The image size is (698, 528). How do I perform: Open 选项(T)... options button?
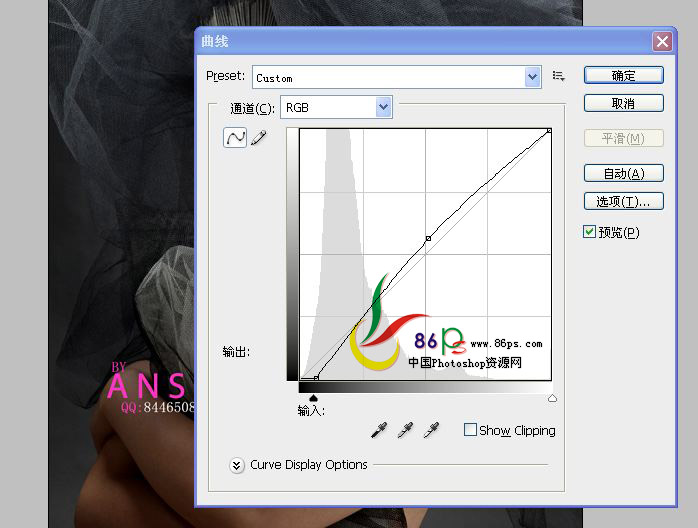click(x=624, y=201)
